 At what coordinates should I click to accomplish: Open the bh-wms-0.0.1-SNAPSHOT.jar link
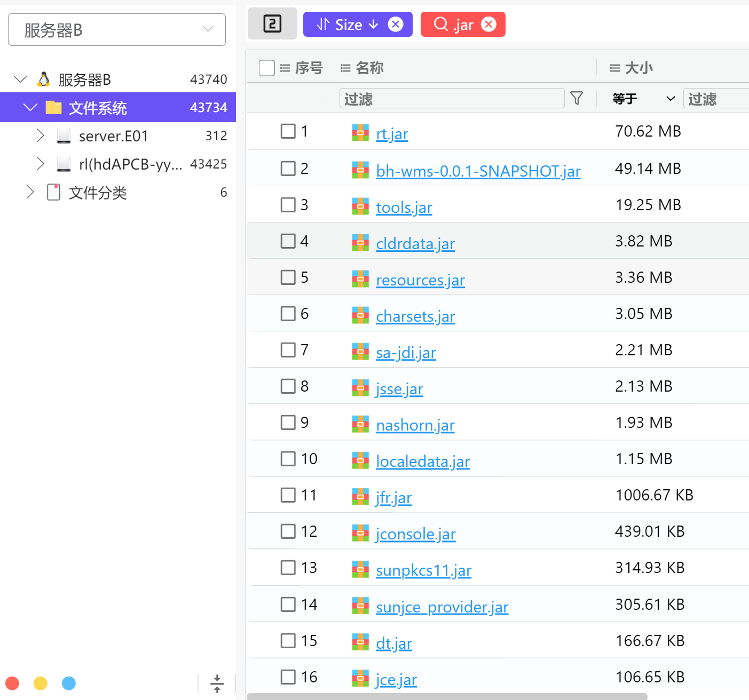[x=478, y=171]
